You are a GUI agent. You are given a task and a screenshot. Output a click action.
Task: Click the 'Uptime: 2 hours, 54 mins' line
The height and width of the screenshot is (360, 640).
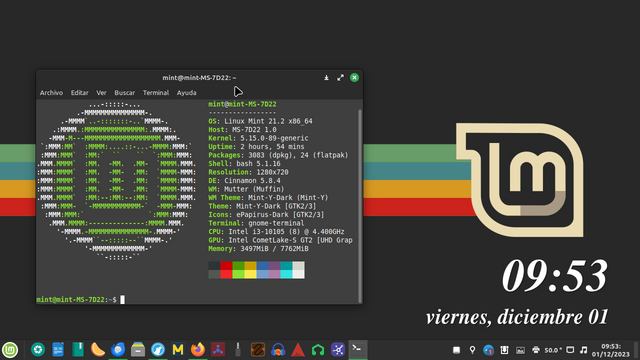click(256, 147)
